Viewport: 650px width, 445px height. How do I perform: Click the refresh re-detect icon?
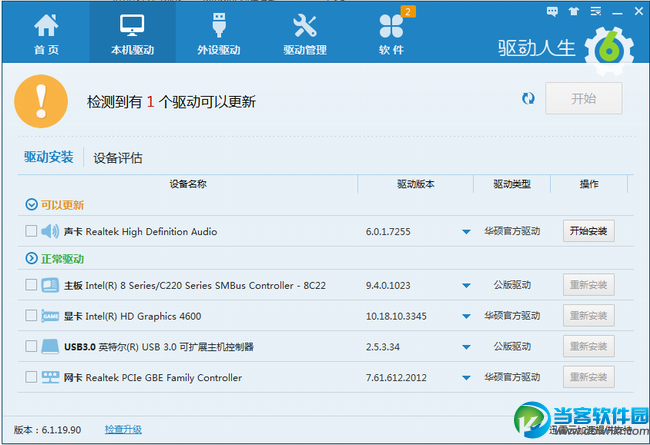(x=528, y=99)
